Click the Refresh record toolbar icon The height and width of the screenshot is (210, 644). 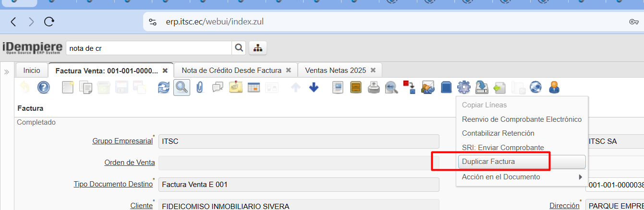[x=164, y=87]
